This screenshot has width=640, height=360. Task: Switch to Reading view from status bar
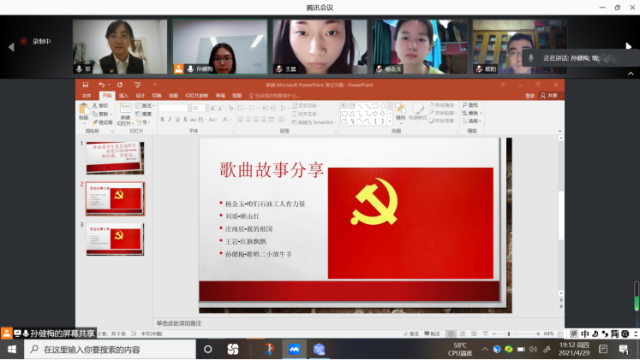(474, 334)
